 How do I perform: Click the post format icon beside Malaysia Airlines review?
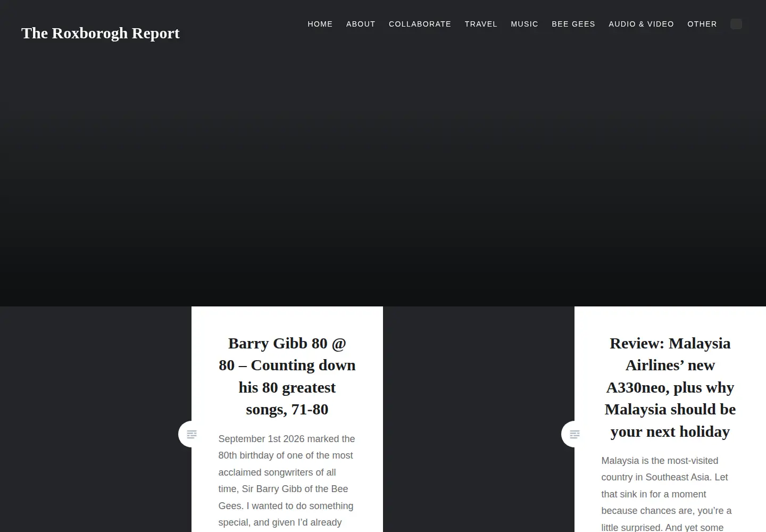coord(574,434)
